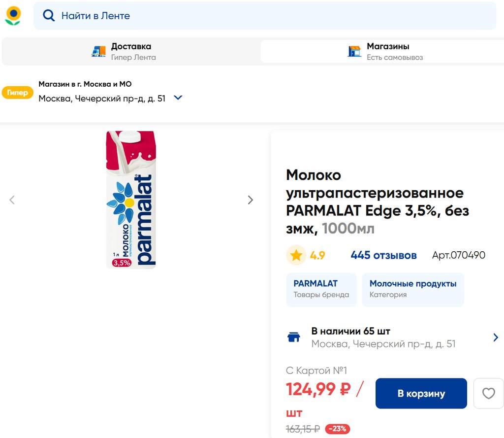Screen dimensions: 504x438
Task: Click the delivery truck icon
Action: coord(98,51)
